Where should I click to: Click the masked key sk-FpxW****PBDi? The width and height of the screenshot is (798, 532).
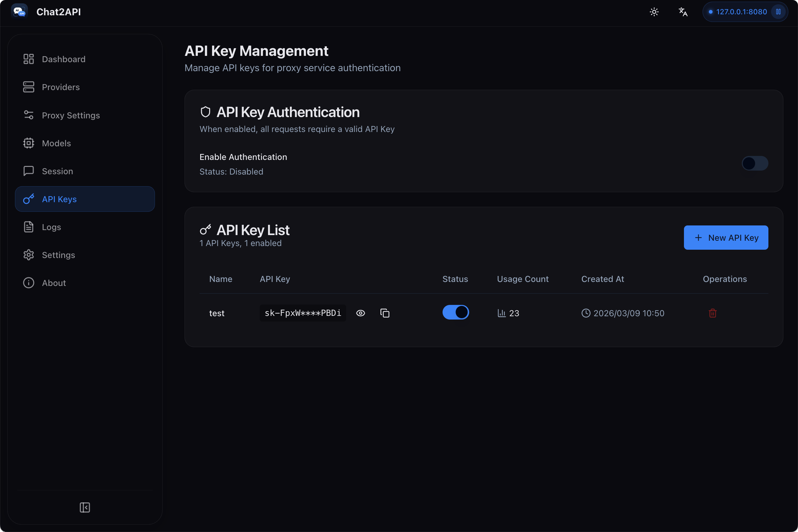point(303,313)
